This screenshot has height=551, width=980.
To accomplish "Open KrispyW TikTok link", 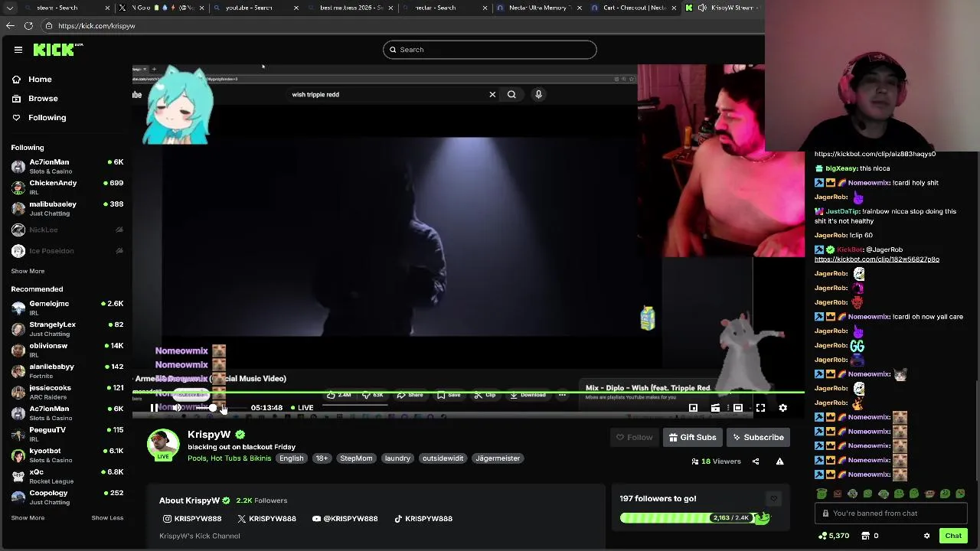I will pos(423,519).
